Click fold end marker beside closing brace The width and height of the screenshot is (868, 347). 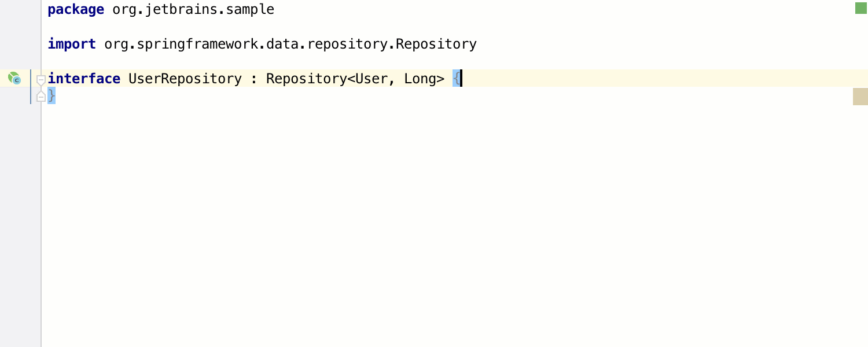(41, 97)
